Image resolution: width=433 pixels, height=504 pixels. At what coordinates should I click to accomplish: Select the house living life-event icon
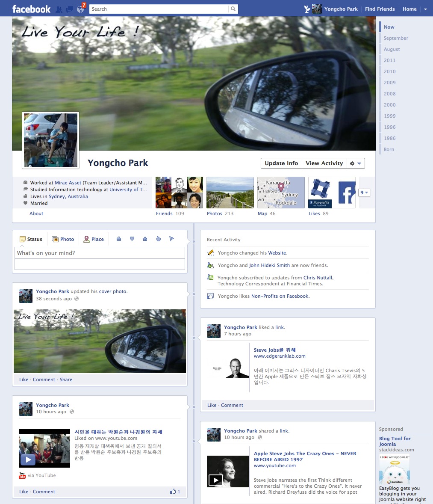(145, 239)
